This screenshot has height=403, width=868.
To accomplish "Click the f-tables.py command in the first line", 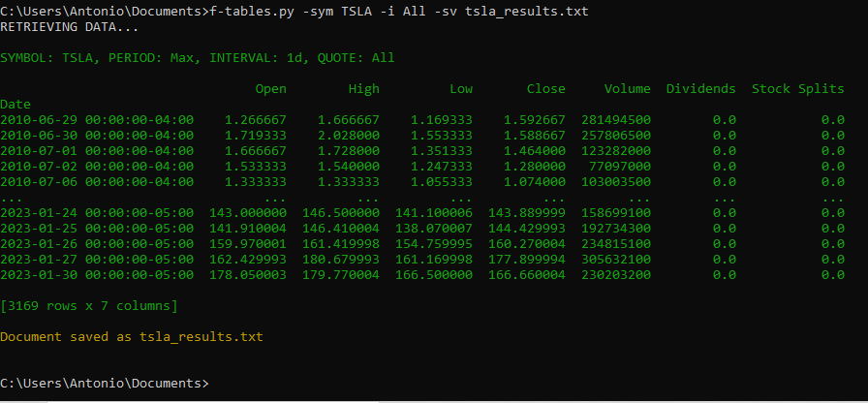I will click(x=242, y=11).
